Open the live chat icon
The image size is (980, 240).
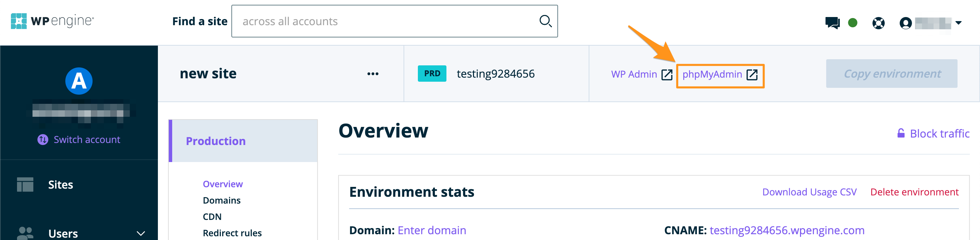[x=832, y=23]
